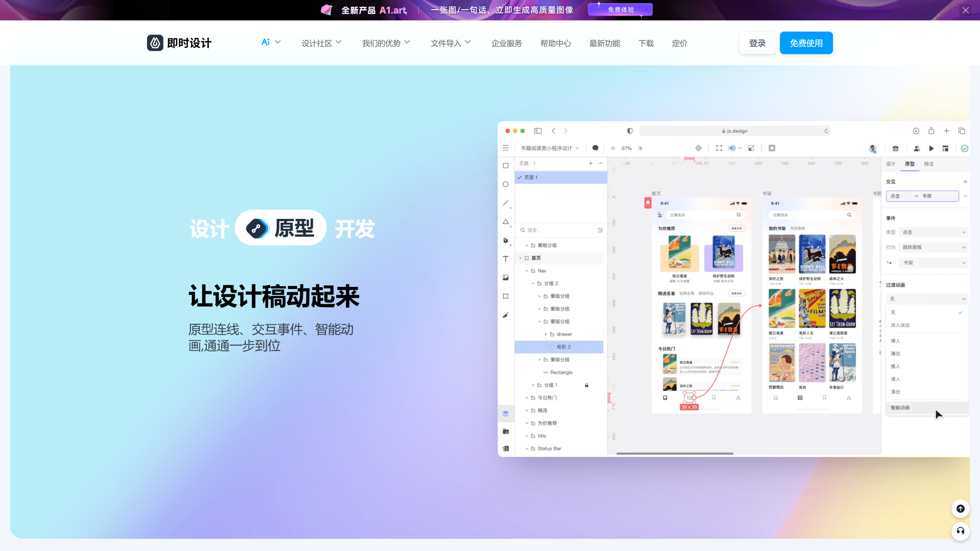
Task: Open 最新功能 navigation item
Action: [604, 43]
